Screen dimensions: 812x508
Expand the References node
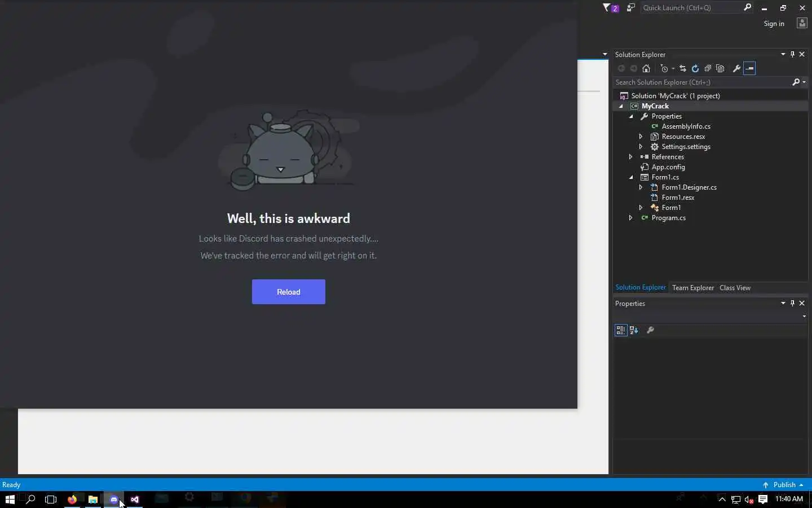coord(630,157)
